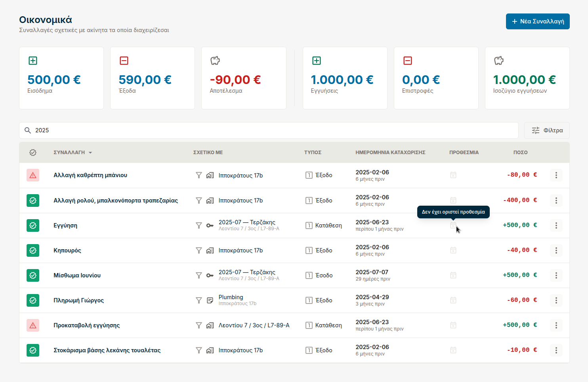Click verified status icon for Αλλαγή ρολού row
Image resolution: width=588 pixels, height=382 pixels.
(33, 201)
